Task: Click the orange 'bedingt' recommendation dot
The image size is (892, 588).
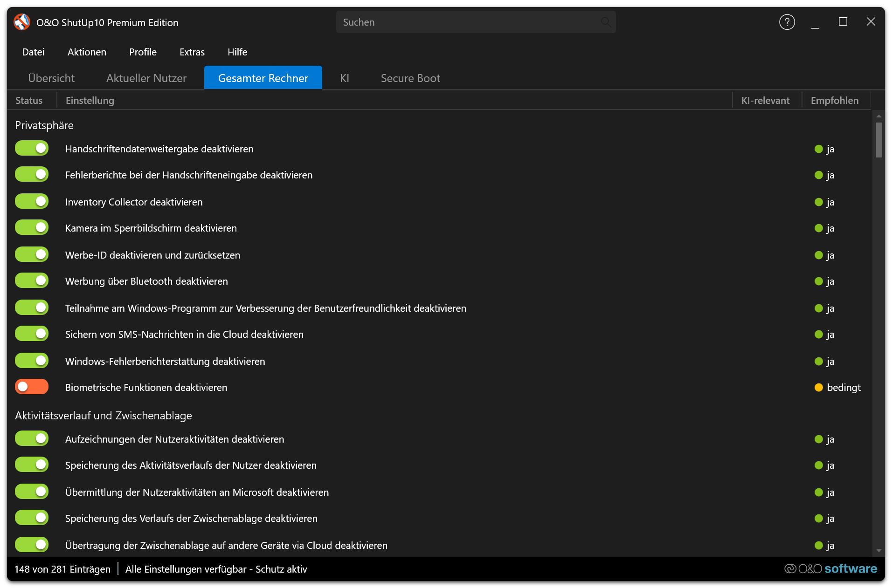Action: coord(818,388)
